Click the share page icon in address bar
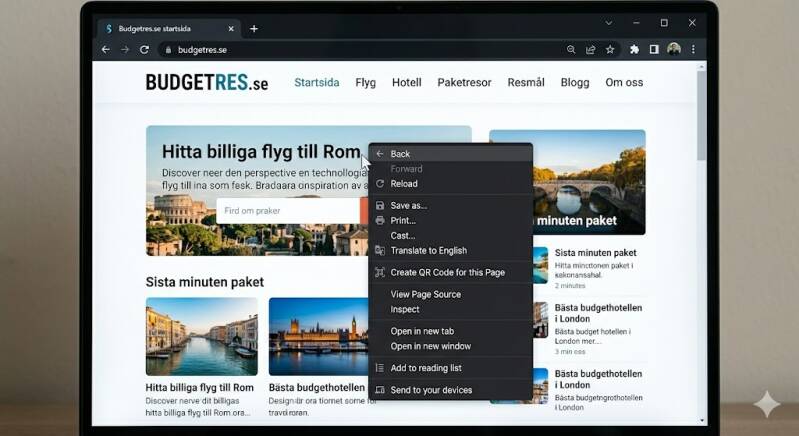The width and height of the screenshot is (799, 436). coord(591,49)
